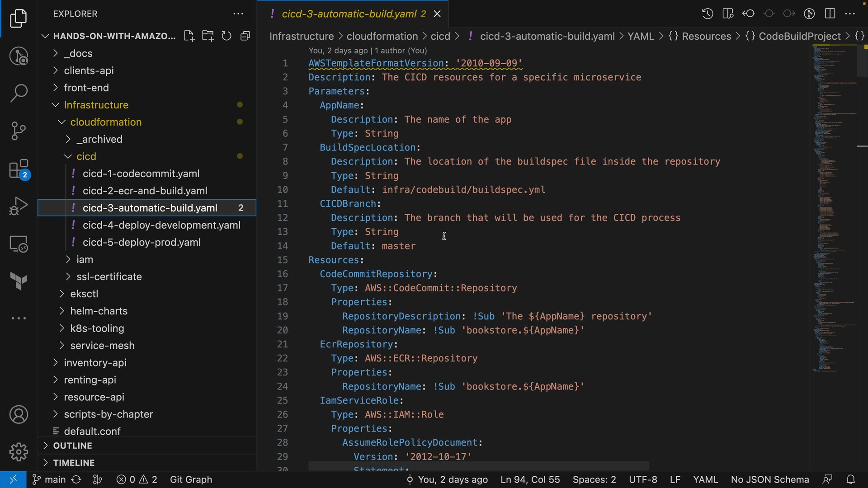Open the notifications bell in status bar
868x488 pixels.
pos(850,479)
